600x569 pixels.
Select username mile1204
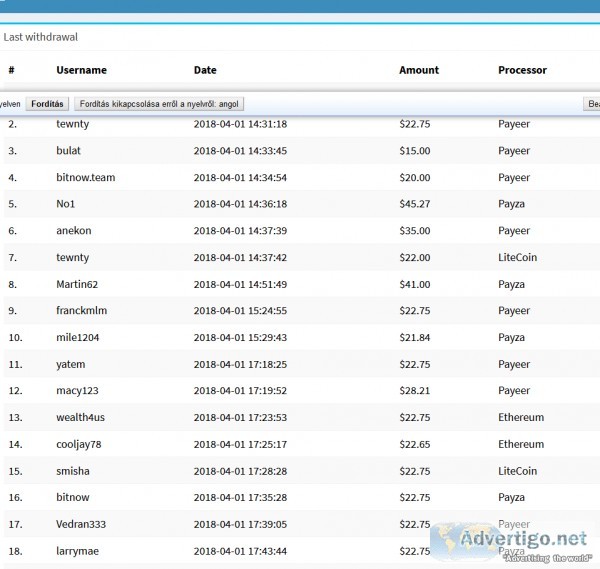(x=78, y=337)
